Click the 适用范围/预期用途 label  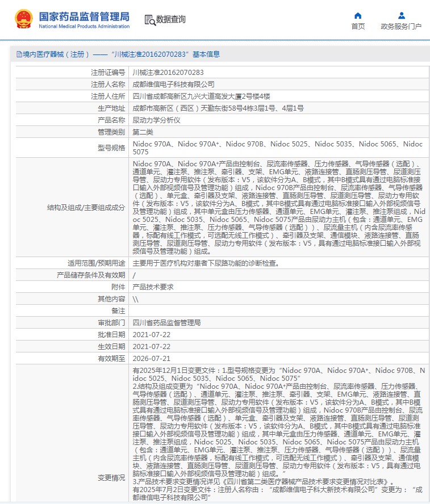[x=96, y=263]
